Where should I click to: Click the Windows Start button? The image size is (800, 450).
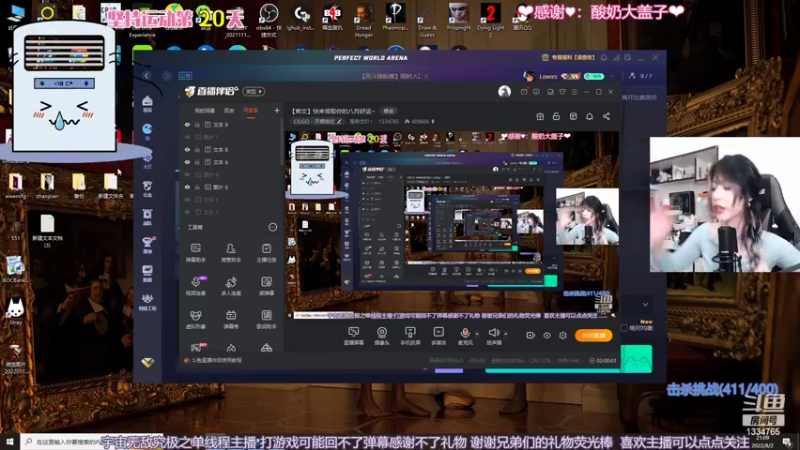9,441
